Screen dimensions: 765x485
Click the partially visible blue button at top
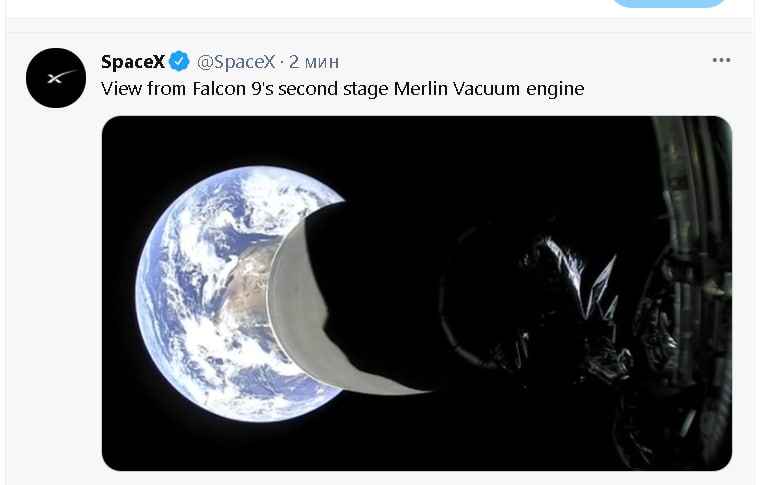tap(668, 3)
